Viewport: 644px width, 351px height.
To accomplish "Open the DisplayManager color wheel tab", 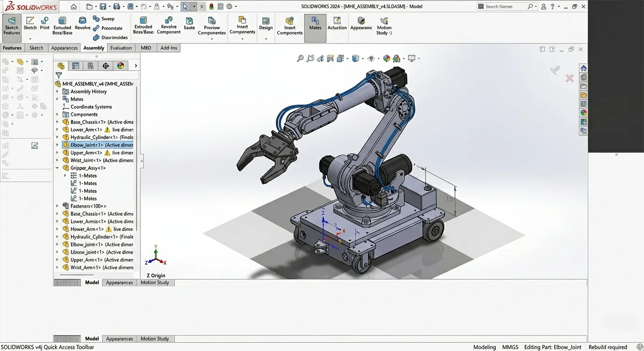I will tap(121, 66).
